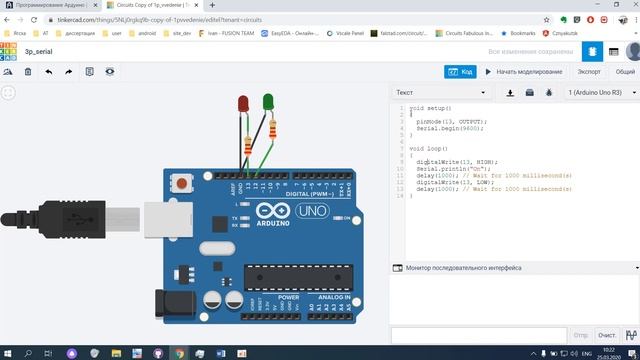Screen dimensions: 640x360
Task: Switch to the Программирование Ардуино browser tab
Action: point(50,5)
